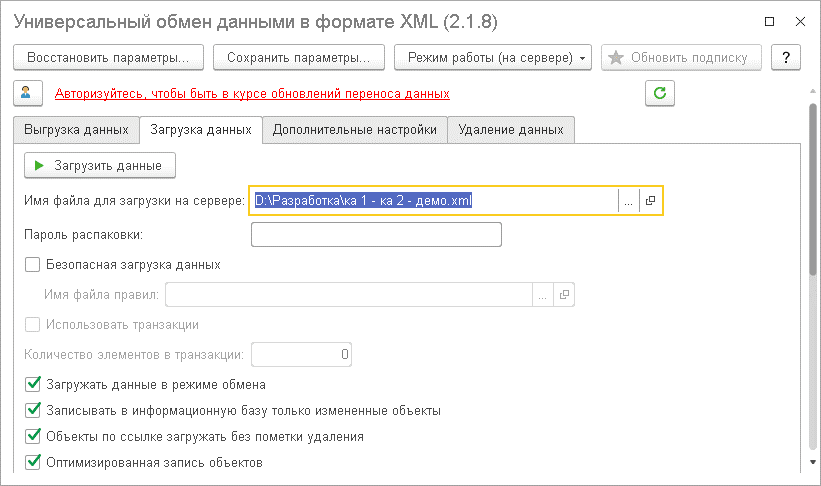Click the 'Пароль распаковки' input field

tap(376, 235)
